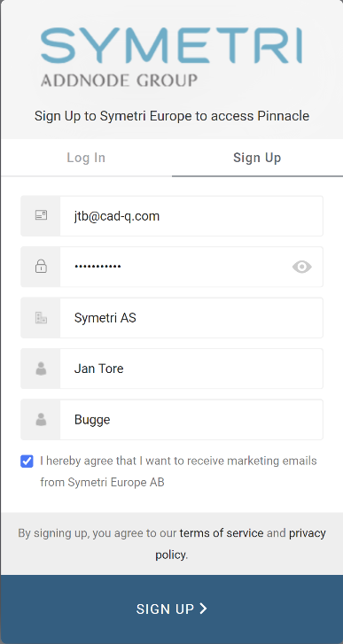Click the company building icon

tap(41, 317)
